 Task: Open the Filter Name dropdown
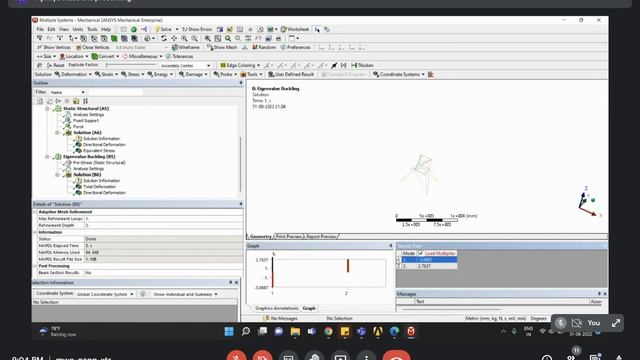[x=68, y=92]
